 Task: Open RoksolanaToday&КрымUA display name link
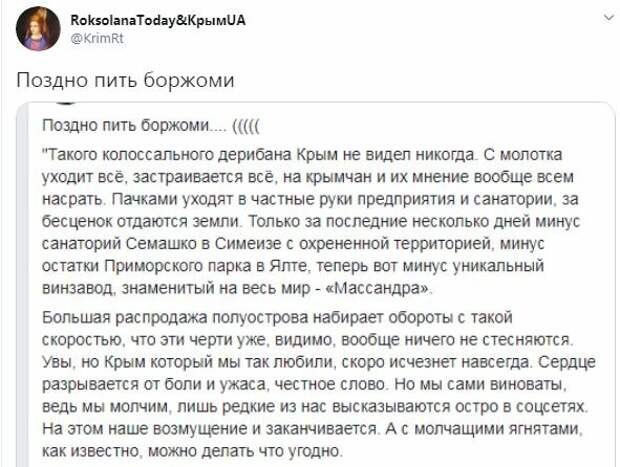pos(158,20)
